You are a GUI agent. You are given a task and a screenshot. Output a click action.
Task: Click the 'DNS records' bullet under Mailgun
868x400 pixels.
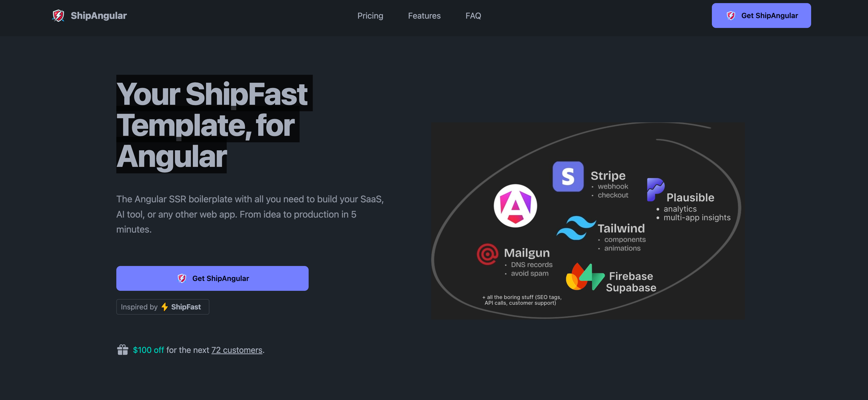531,265
